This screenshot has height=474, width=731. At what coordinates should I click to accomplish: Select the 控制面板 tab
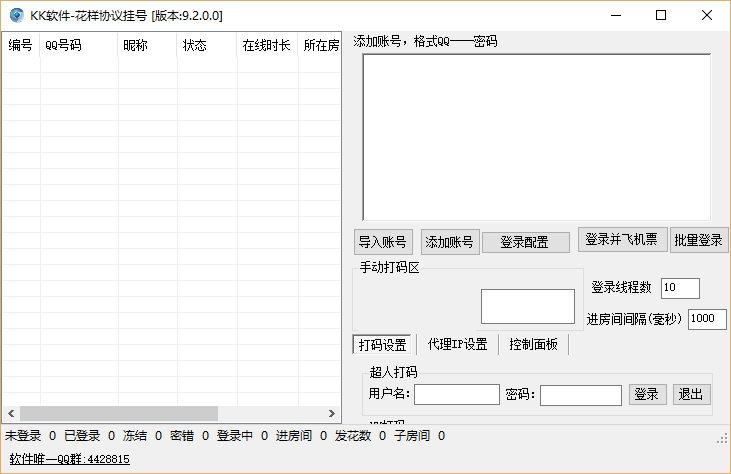pyautogui.click(x=535, y=345)
